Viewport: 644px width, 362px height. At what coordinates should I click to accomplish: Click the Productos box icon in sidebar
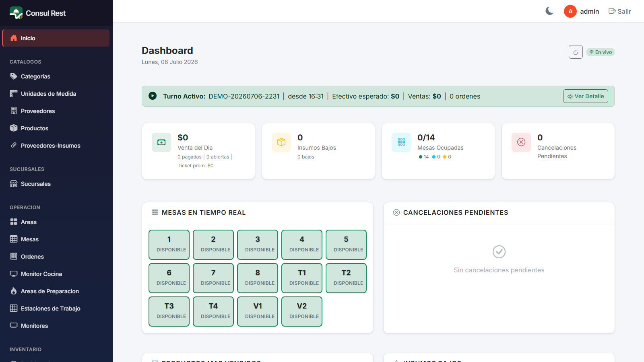pos(14,128)
